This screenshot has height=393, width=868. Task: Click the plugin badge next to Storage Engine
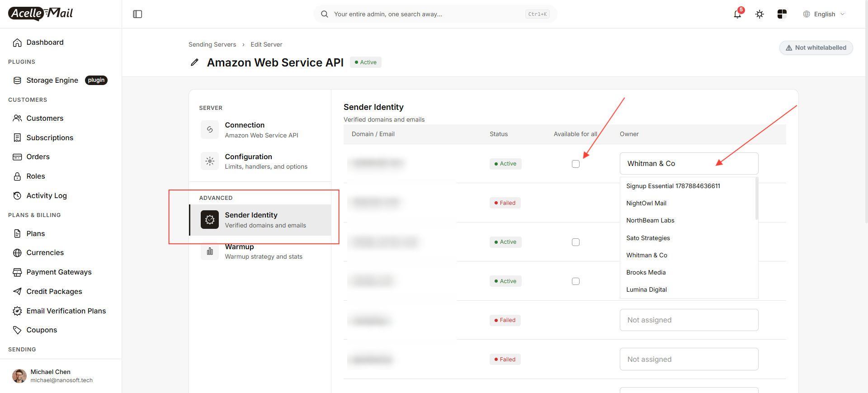[96, 80]
